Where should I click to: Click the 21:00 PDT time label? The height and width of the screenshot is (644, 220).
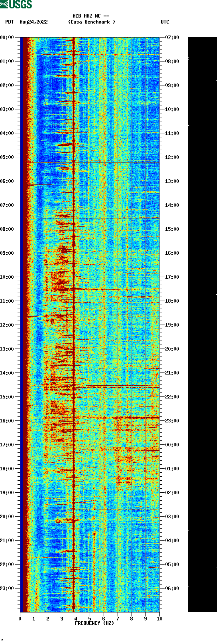pyautogui.click(x=7, y=541)
